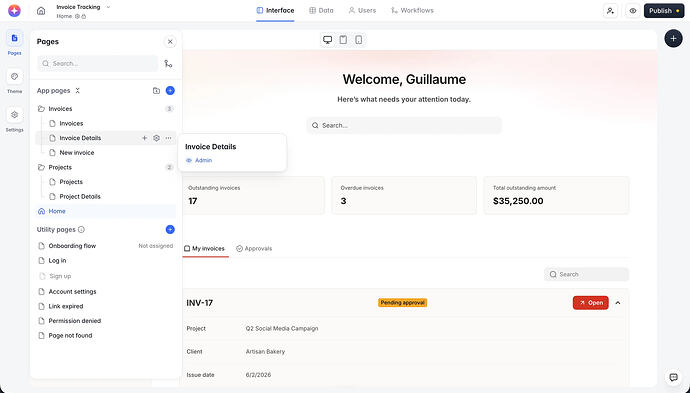Collapse the Projects folder in pages tree
This screenshot has width=690, height=393.
coord(41,167)
